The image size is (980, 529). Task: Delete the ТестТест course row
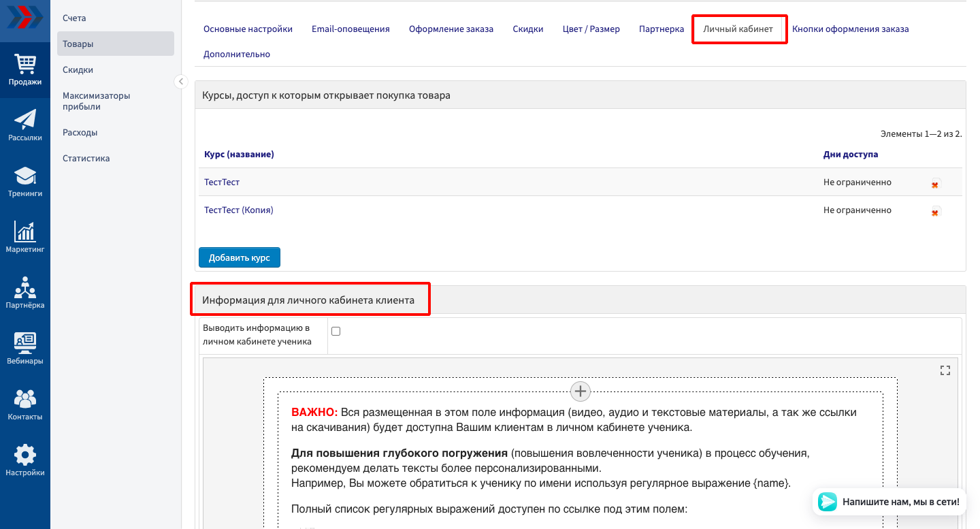pos(935,183)
